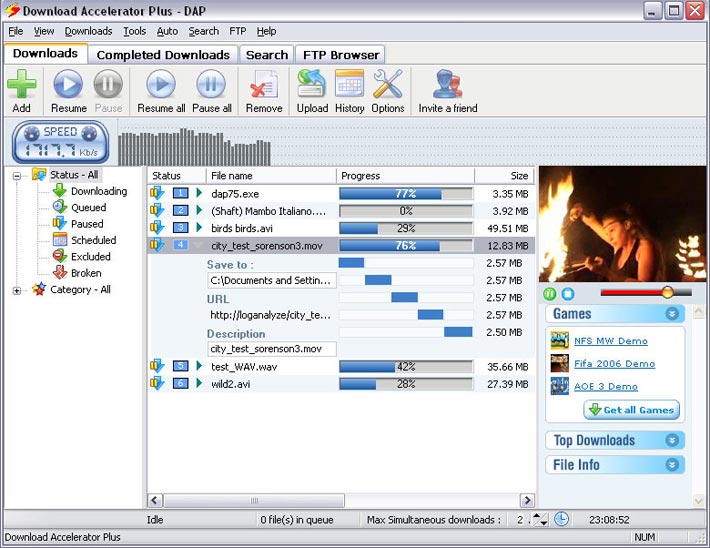Collapse the Status - All tree node

17,175
